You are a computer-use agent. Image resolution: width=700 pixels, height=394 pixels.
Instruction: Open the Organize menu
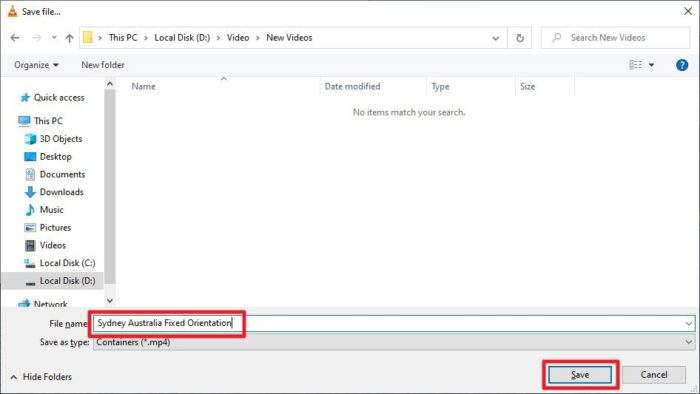pos(37,65)
